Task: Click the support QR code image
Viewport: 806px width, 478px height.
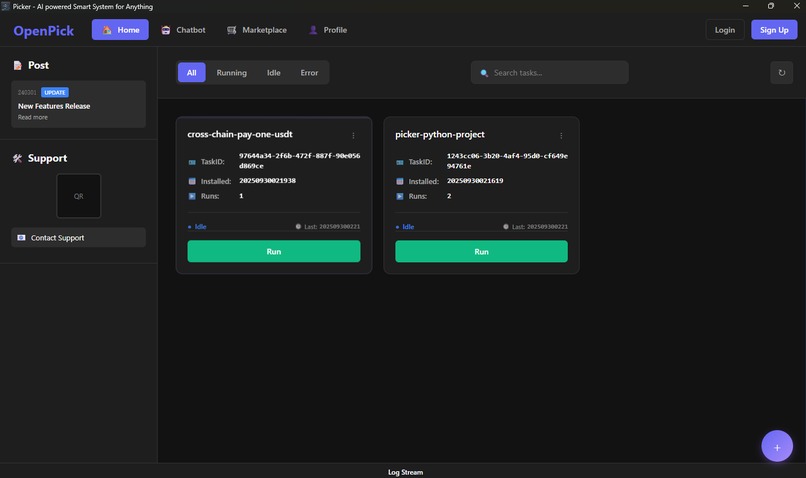Action: [x=79, y=196]
